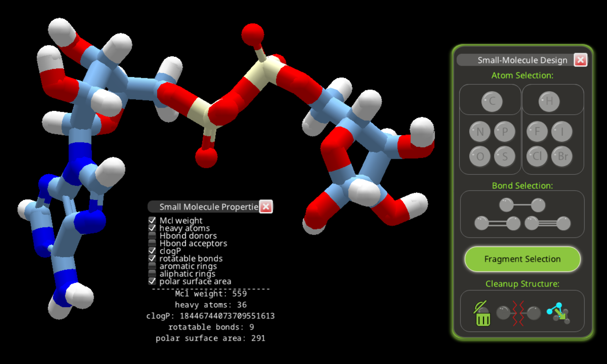Select the Carbon atom button

tap(492, 101)
